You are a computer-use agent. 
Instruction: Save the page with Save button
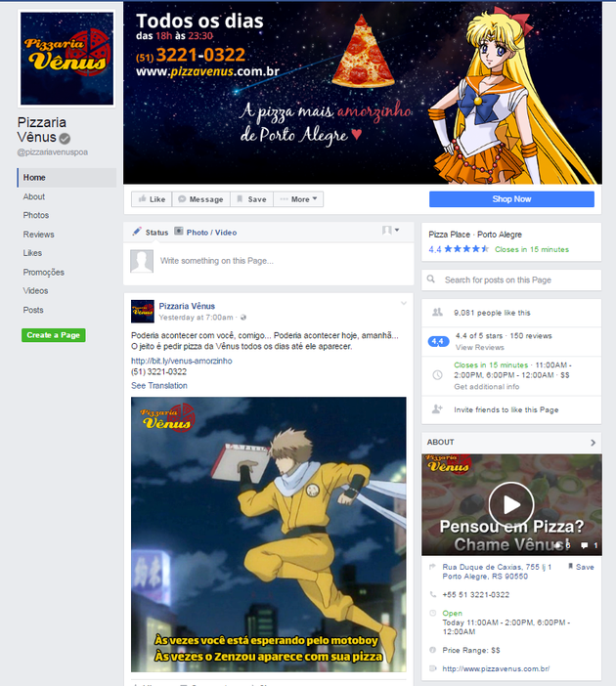(251, 199)
